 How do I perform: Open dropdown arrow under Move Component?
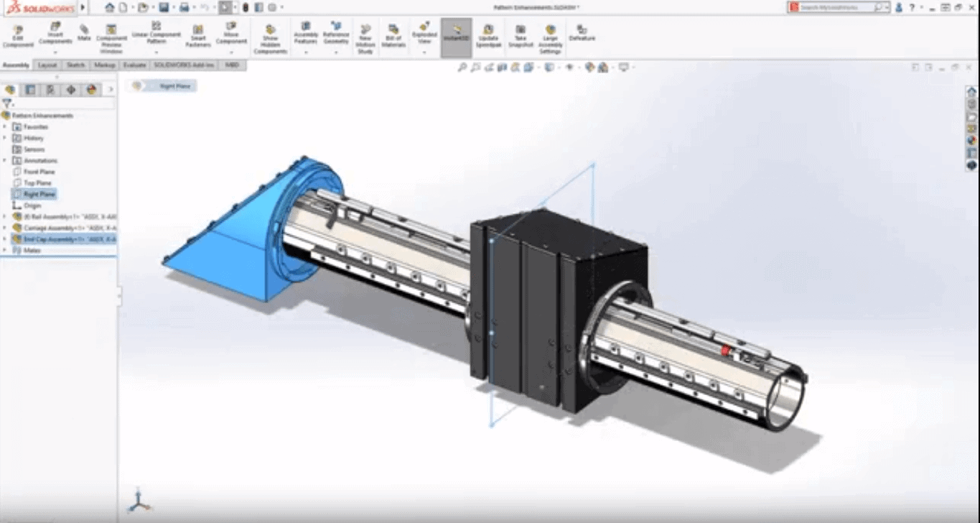pos(231,52)
